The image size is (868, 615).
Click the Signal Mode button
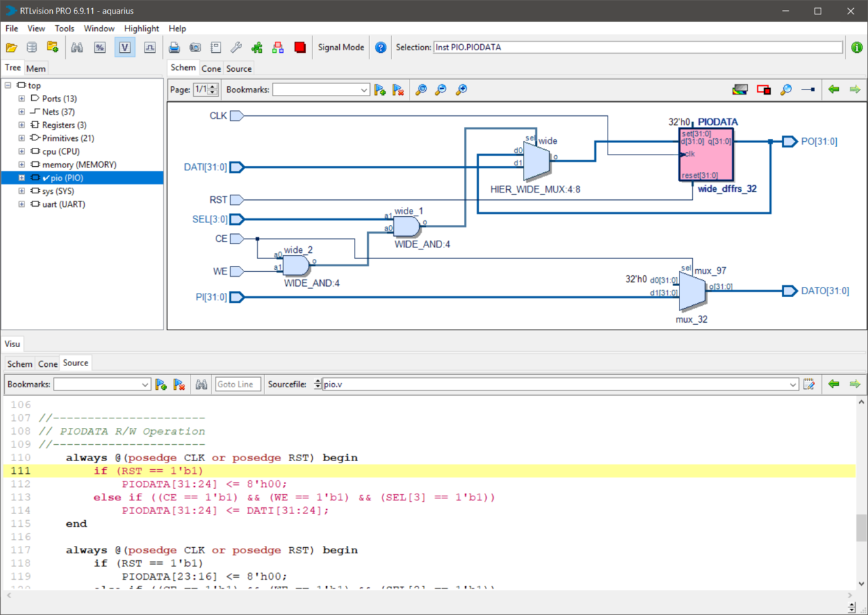click(x=341, y=47)
